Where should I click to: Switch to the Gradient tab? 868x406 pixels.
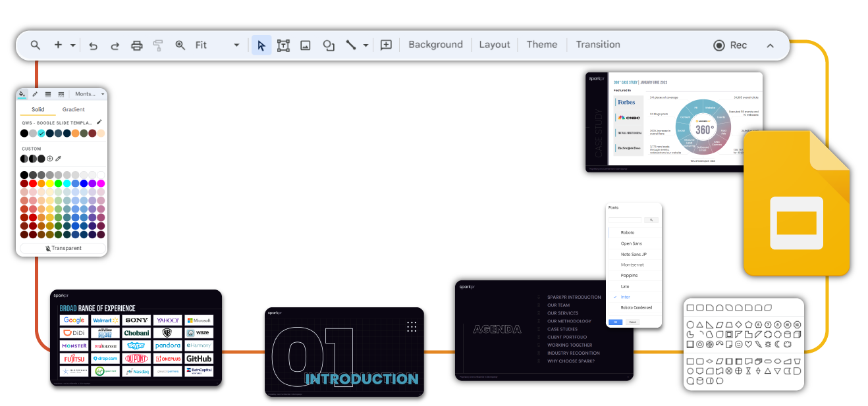pyautogui.click(x=73, y=109)
